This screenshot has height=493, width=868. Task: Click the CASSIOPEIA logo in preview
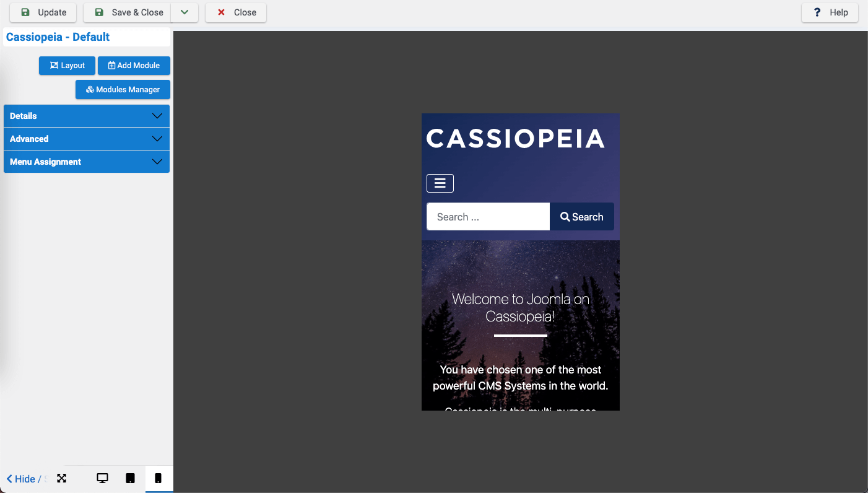[515, 139]
